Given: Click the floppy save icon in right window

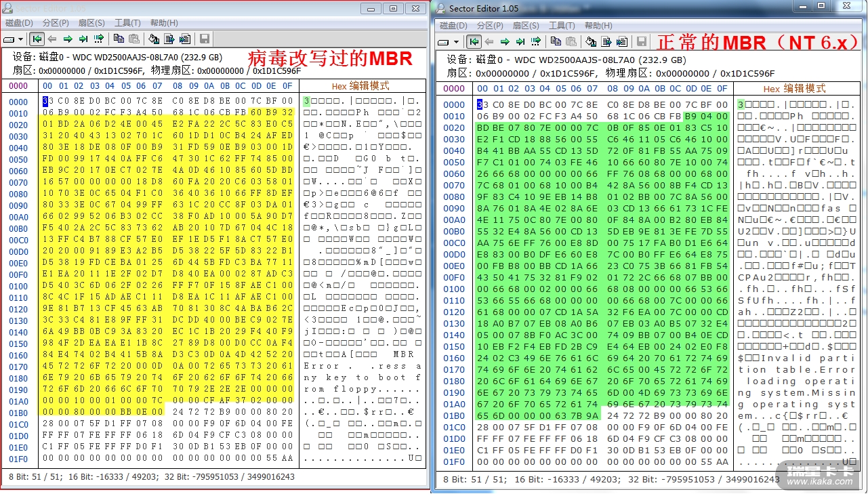Looking at the screenshot, I should 642,42.
